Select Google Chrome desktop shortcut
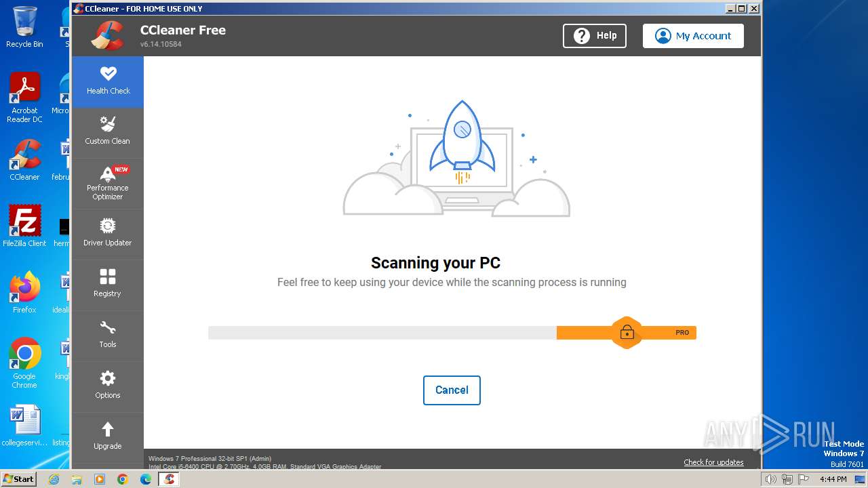This screenshot has height=488, width=868. [24, 363]
